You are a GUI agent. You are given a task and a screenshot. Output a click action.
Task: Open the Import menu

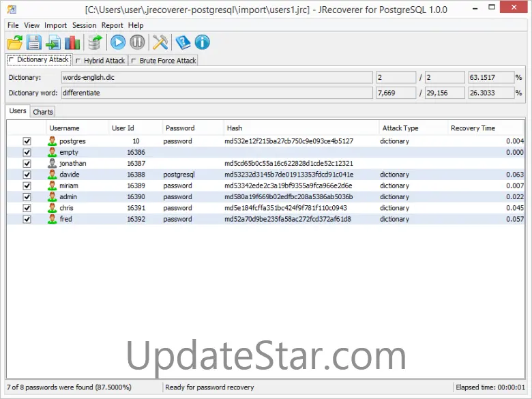coord(56,25)
